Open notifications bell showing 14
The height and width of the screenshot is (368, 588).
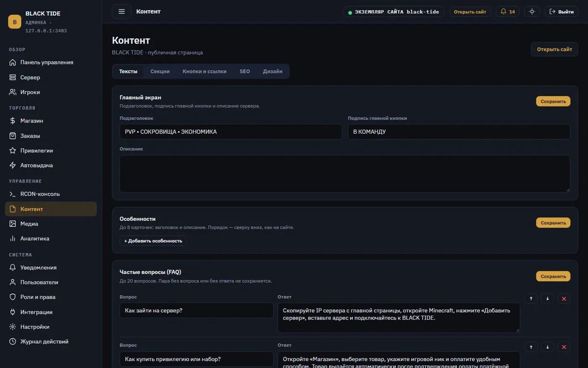(x=507, y=12)
